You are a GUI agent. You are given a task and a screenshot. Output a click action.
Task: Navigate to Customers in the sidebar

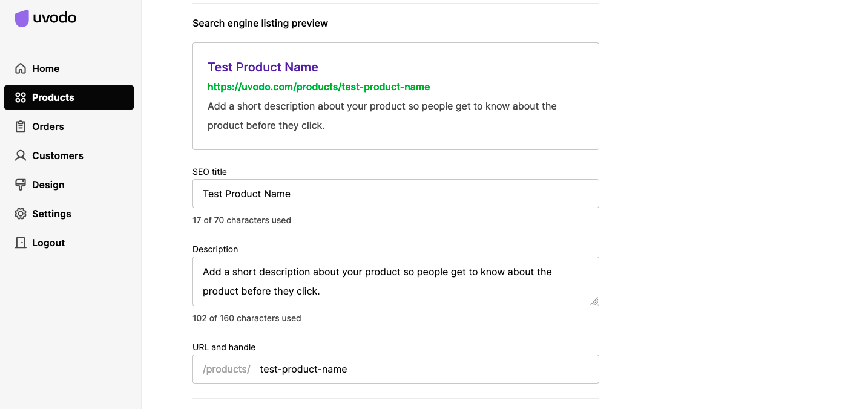pyautogui.click(x=58, y=155)
